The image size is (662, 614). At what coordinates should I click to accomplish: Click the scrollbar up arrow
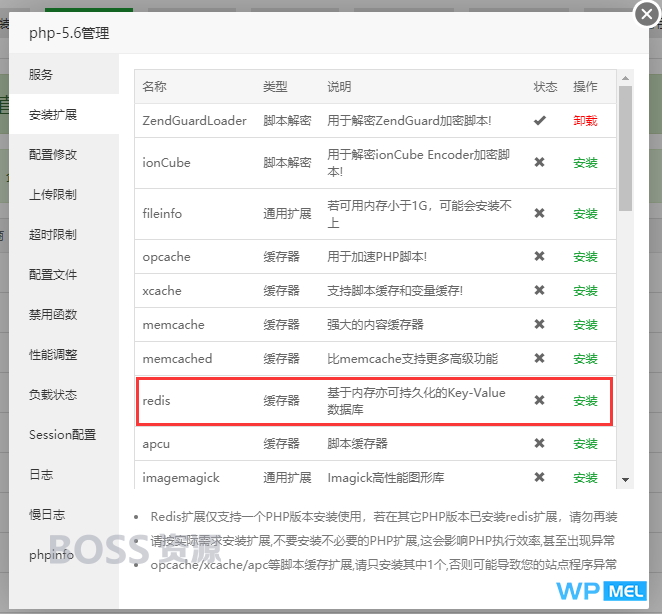(x=626, y=78)
